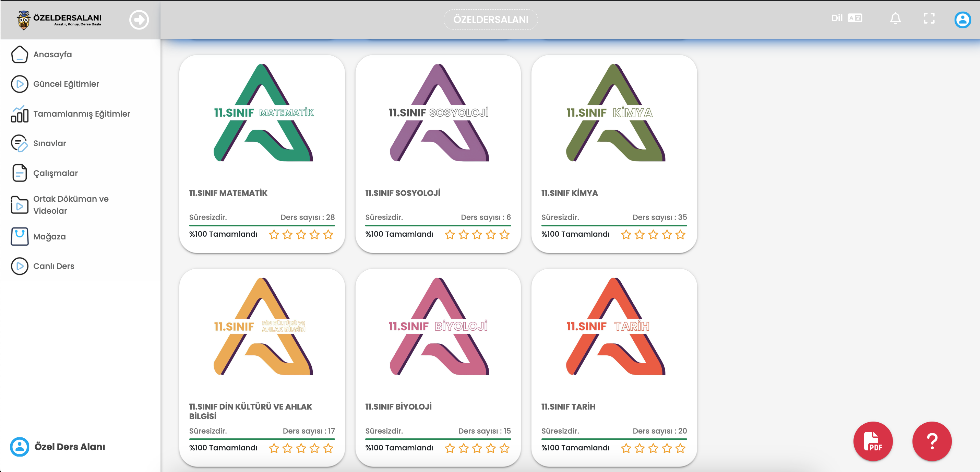Image resolution: width=980 pixels, height=472 pixels.
Task: Go to Anasayfa in the sidebar
Action: click(x=52, y=55)
